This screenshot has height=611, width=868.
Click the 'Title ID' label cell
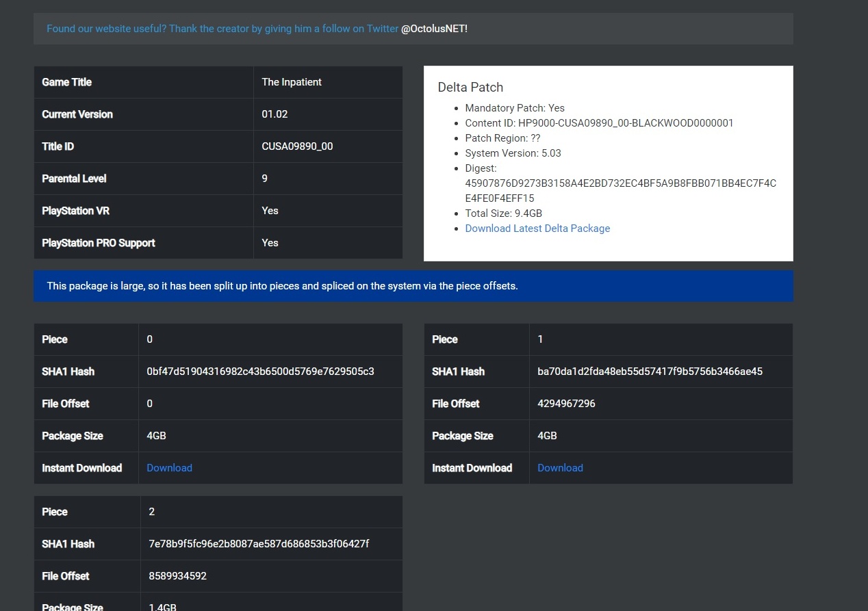pyautogui.click(x=144, y=146)
